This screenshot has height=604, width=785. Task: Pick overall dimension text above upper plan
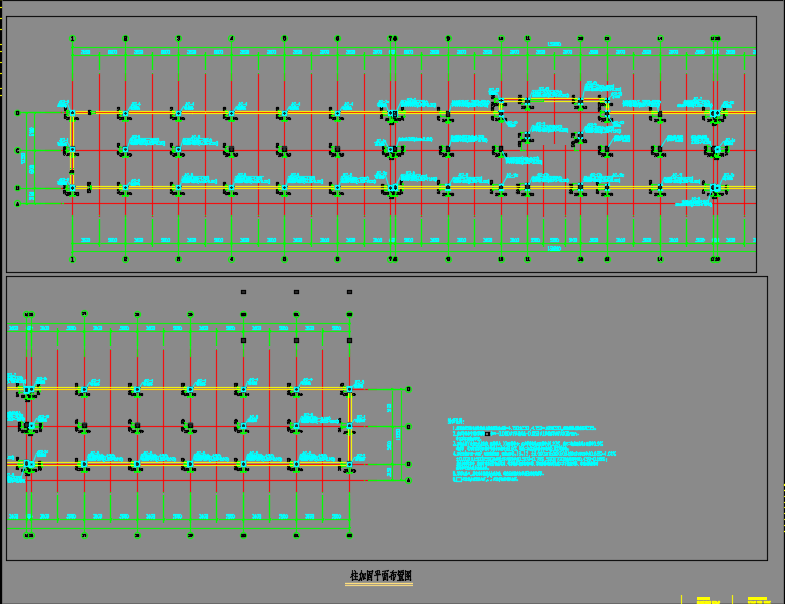[554, 44]
